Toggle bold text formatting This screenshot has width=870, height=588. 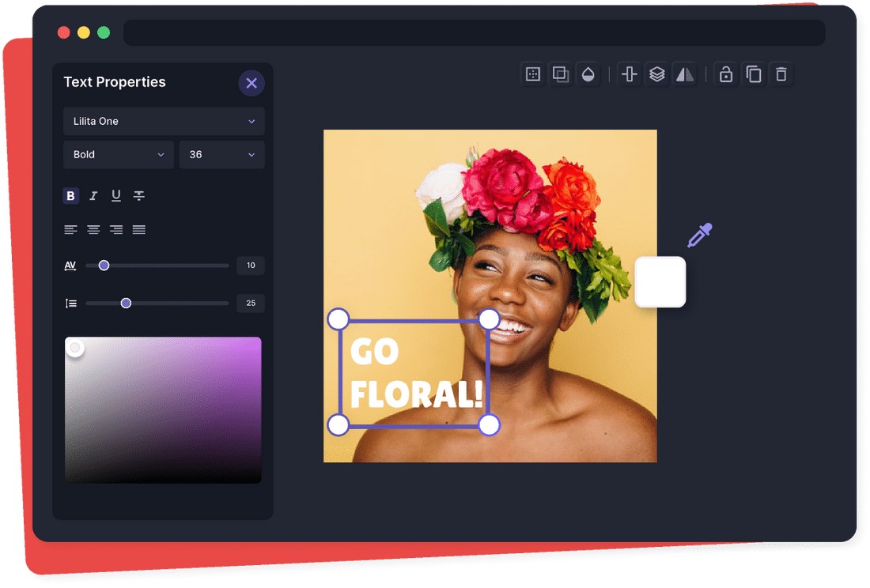(x=71, y=196)
